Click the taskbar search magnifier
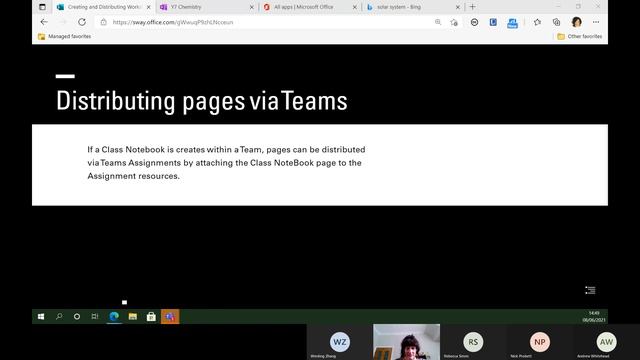640x360 pixels. pyautogui.click(x=59, y=316)
